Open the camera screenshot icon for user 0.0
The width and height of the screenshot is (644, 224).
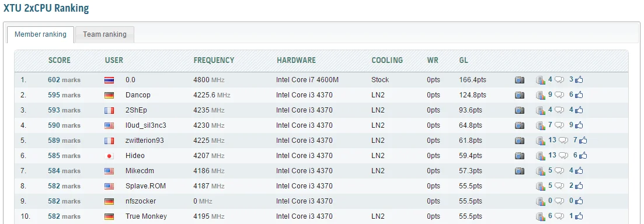click(520, 80)
